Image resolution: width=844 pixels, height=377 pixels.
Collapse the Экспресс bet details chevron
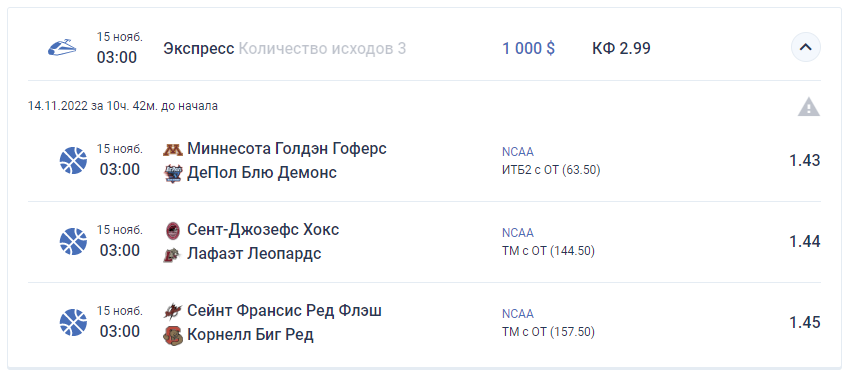805,47
